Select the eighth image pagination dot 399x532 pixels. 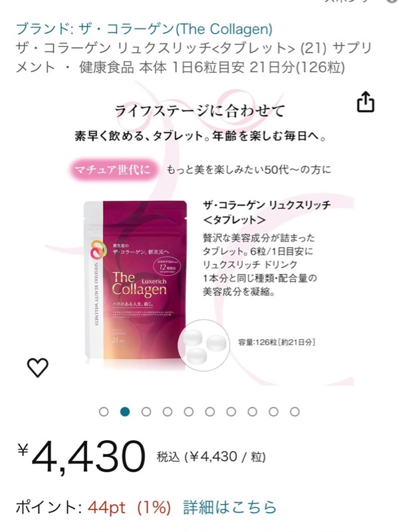coord(253,412)
